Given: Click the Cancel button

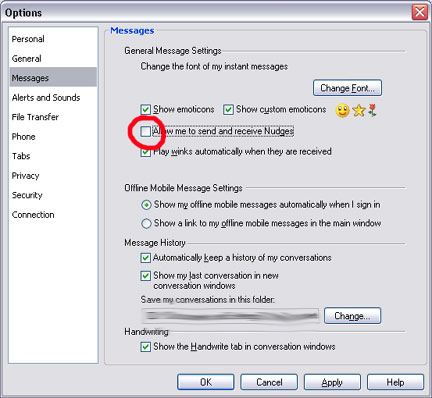Looking at the screenshot, I should (x=269, y=382).
